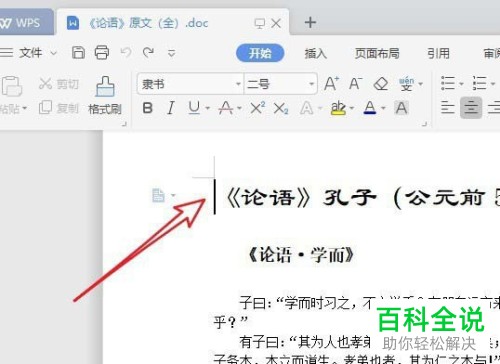Click the 粘贴 paste icon

pyautogui.click(x=11, y=86)
